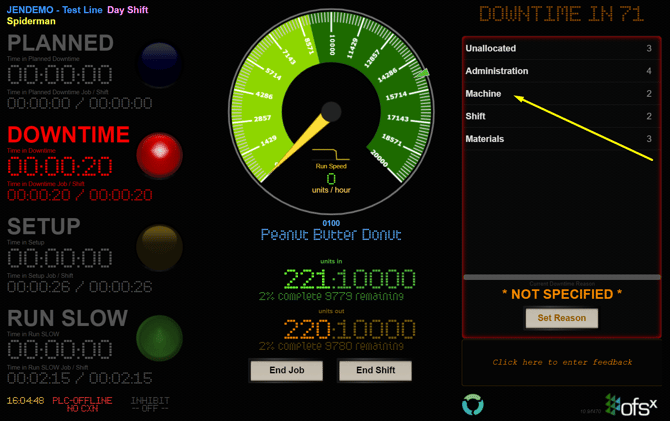Click the NOT SPECIFIED downtime reason
The image size is (670, 421).
tap(562, 294)
